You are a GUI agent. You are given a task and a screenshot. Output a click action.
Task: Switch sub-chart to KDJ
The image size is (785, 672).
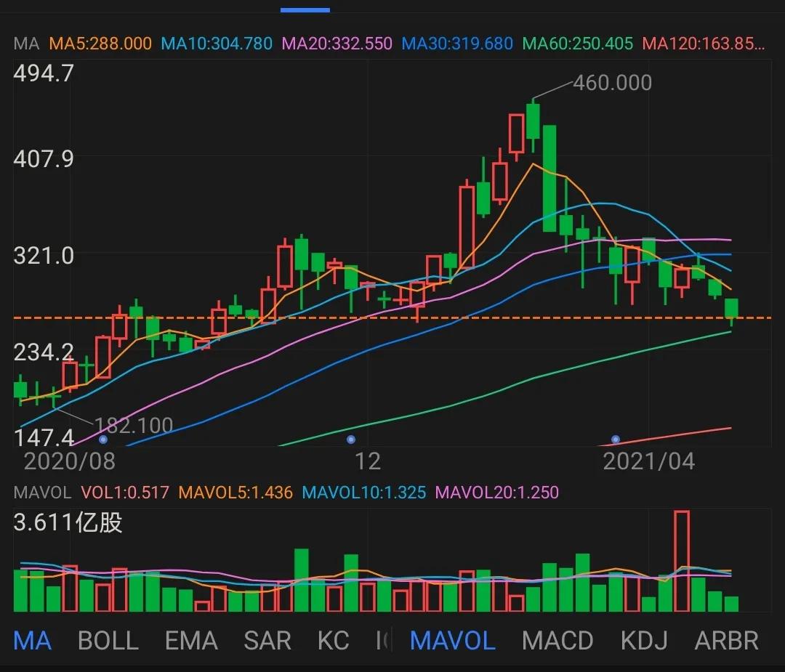tap(644, 641)
